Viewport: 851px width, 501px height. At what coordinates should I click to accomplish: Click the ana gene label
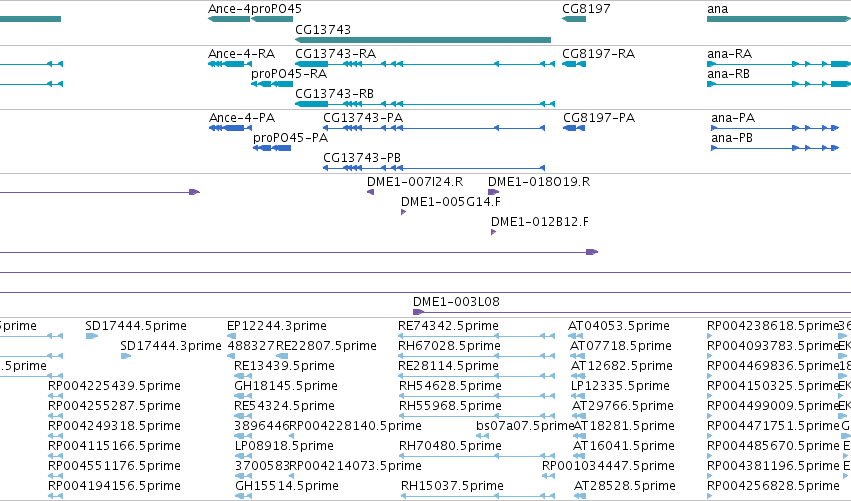pyautogui.click(x=717, y=9)
